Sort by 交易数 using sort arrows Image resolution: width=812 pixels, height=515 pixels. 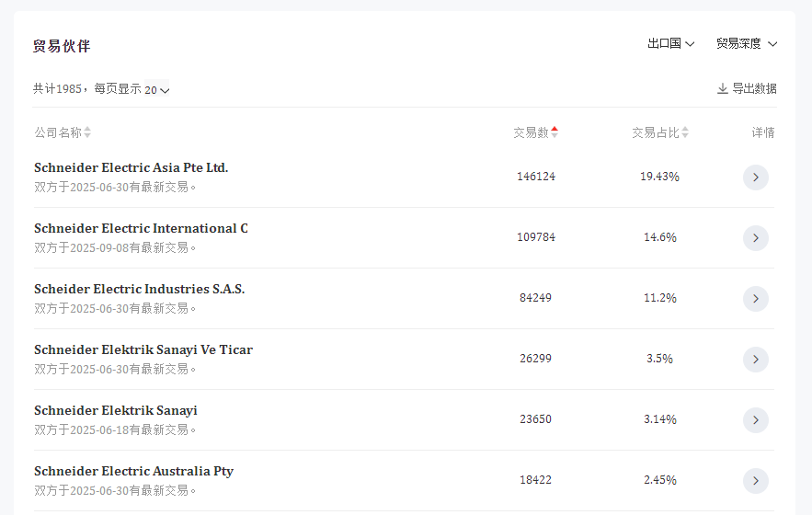coord(555,132)
